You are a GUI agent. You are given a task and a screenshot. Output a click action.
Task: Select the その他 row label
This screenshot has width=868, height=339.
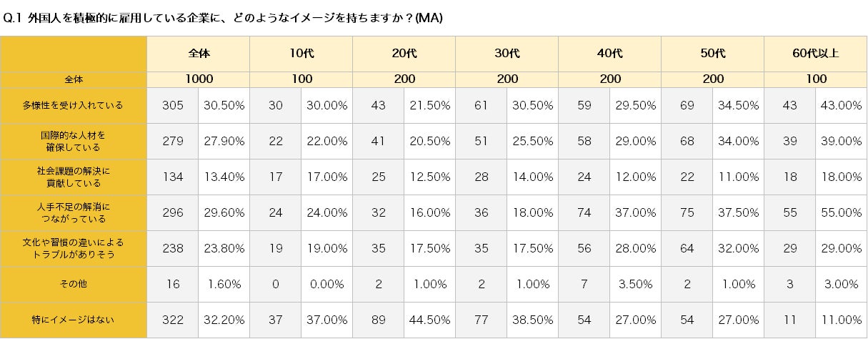pos(74,284)
